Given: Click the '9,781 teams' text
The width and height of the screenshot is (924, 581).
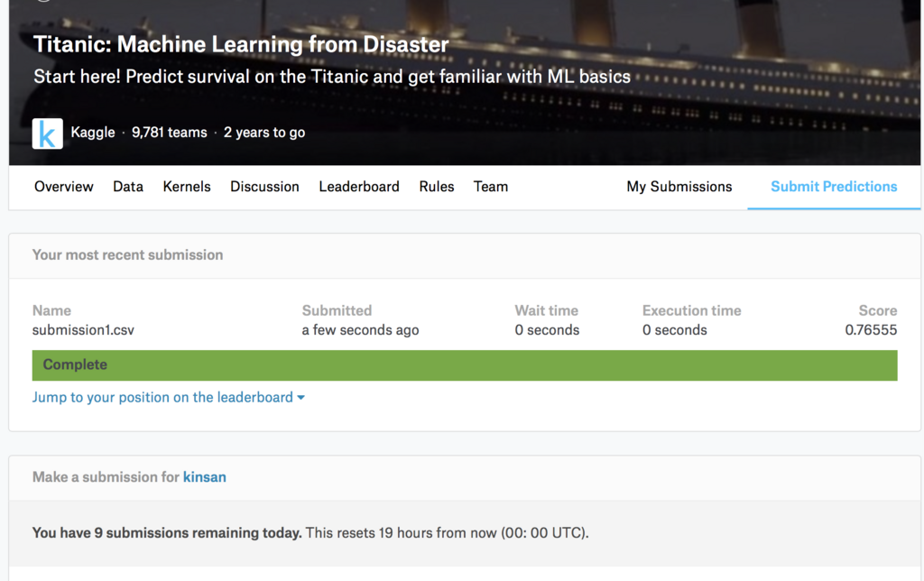Looking at the screenshot, I should (x=169, y=133).
